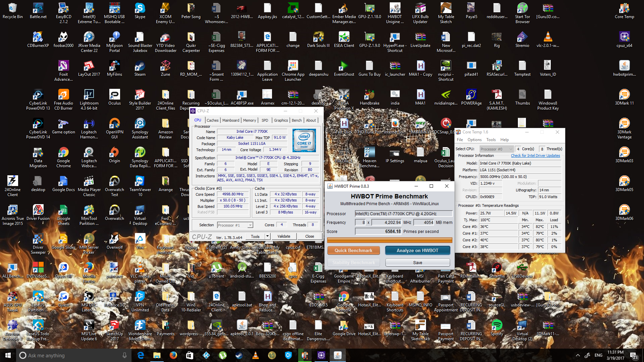Open the Help menu in Core Temp
Viewport: 644px width, 362px height.
point(504,140)
